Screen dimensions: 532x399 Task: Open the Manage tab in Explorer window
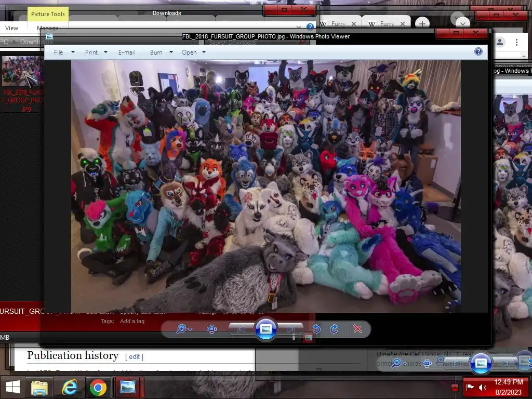(x=47, y=28)
